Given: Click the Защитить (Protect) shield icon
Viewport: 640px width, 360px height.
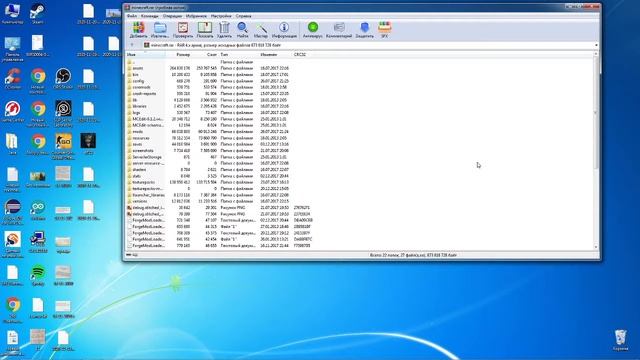Looking at the screenshot, I should pos(364,30).
